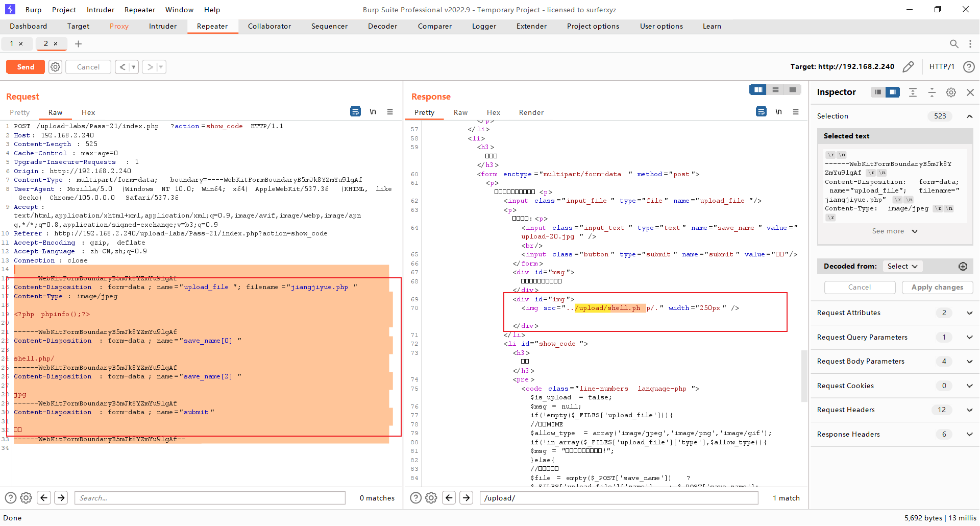The width and height of the screenshot is (980, 526).
Task: Add a new Repeater tab with plus icon
Action: (78, 44)
